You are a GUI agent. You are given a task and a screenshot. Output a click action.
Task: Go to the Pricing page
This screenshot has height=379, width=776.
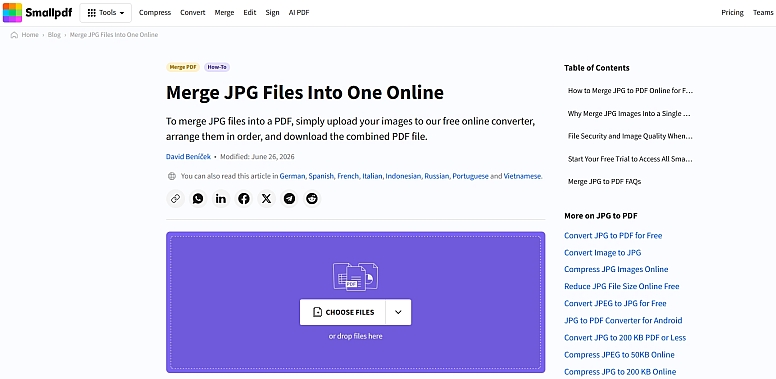click(732, 13)
